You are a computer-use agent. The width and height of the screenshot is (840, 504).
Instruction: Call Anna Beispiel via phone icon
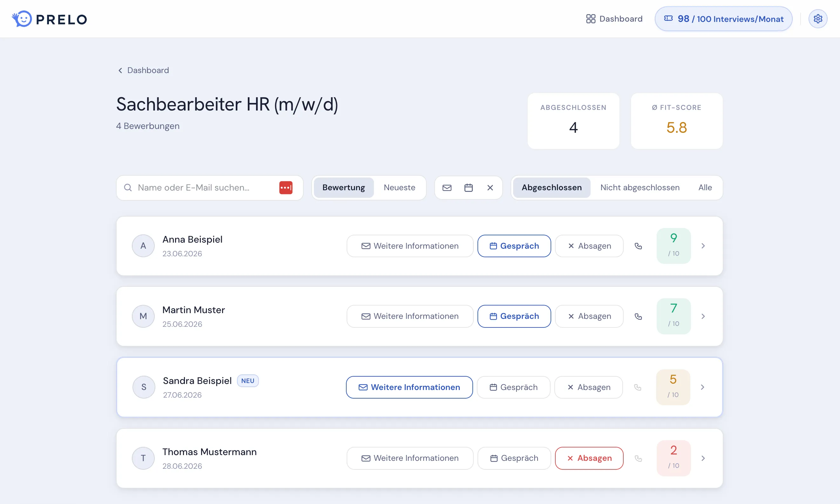click(638, 246)
